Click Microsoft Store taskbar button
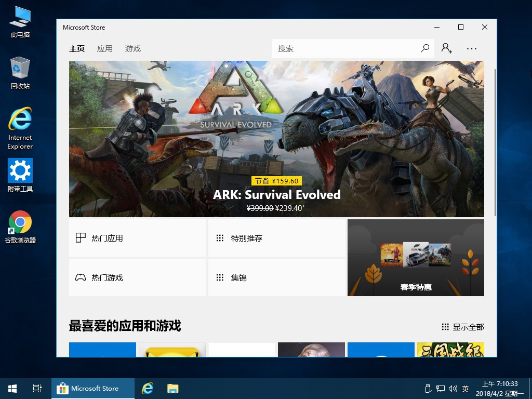The height and width of the screenshot is (399, 532). coord(93,389)
